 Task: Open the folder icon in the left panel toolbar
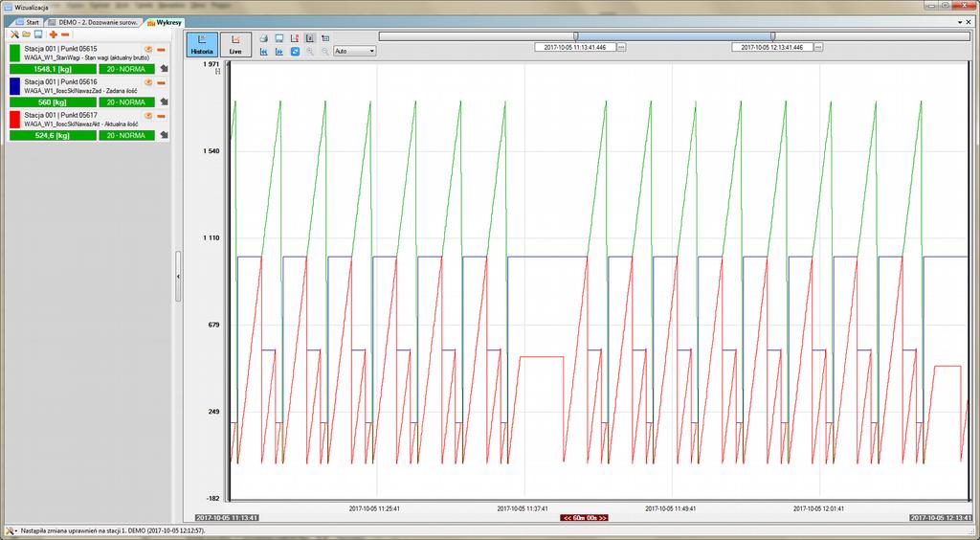point(26,34)
